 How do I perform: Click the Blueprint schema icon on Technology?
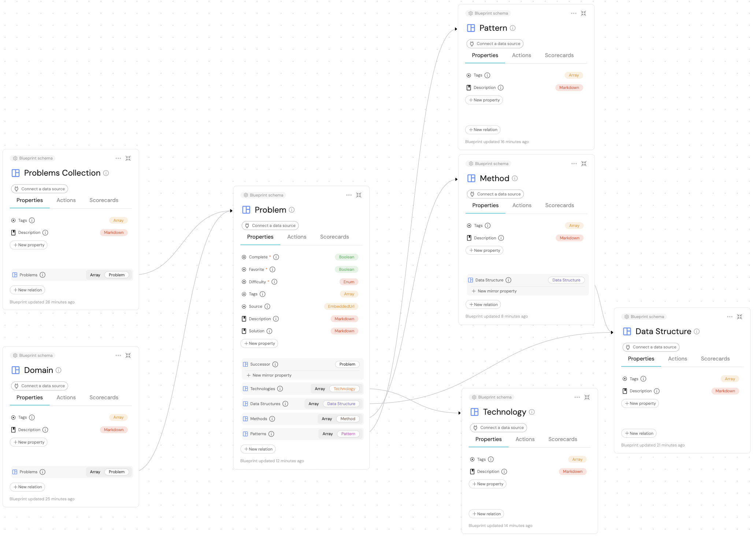click(x=475, y=396)
